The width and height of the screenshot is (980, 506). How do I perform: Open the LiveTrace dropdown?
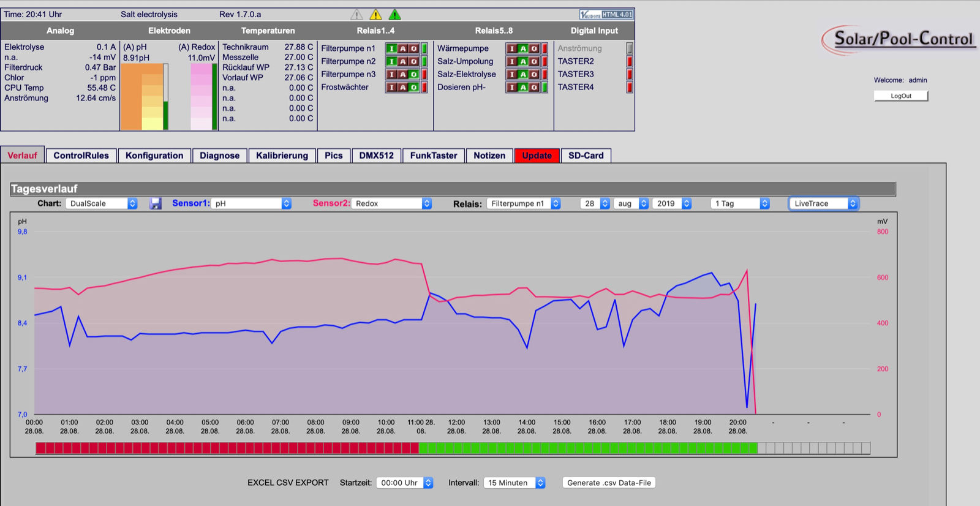coord(824,203)
